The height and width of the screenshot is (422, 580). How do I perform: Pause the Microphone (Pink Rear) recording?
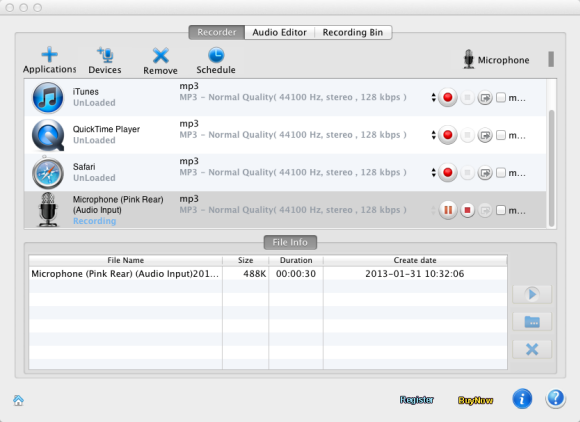(448, 210)
